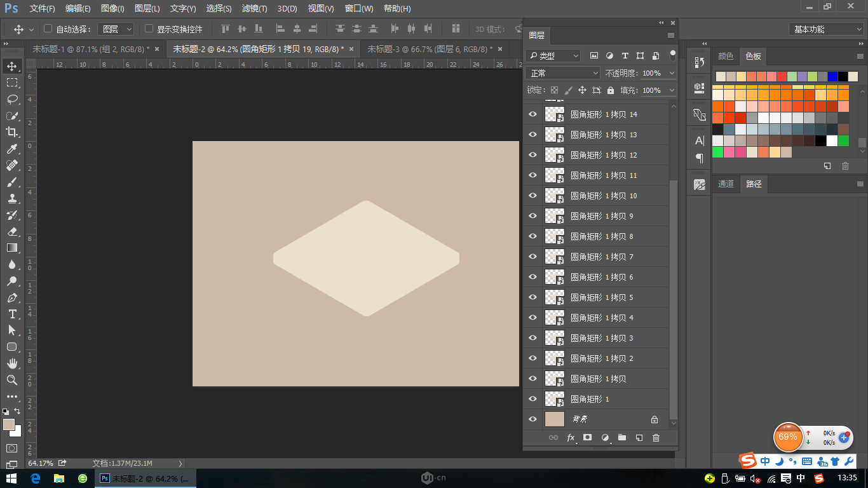This screenshot has height=488, width=868.
Task: Select the Move tool
Action: [13, 65]
